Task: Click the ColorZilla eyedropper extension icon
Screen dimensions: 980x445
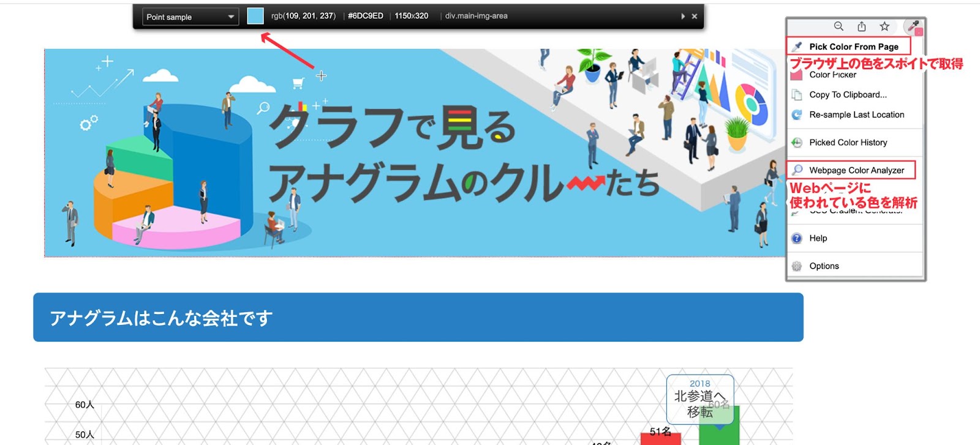Action: (914, 26)
